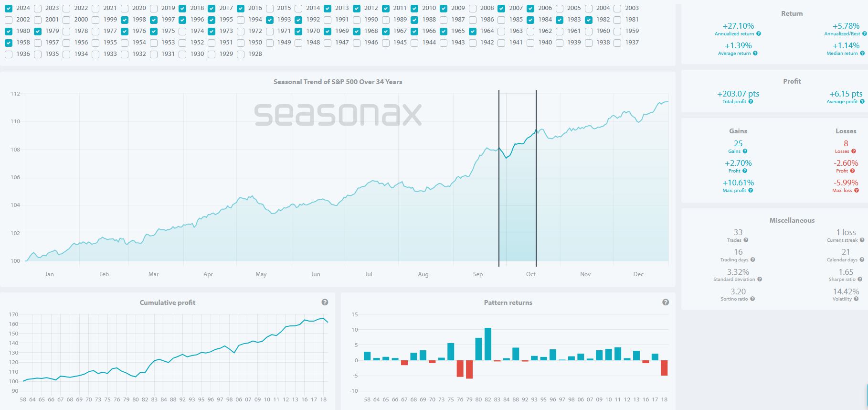Click help icon under +2.70% Profit
868x410 pixels.
[x=745, y=171]
